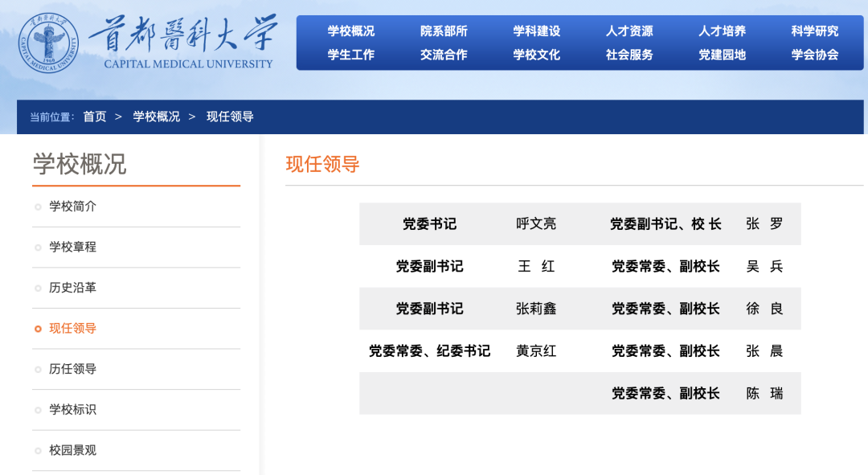Screen dimensions: 868x475
Task: Open 学校简介 in the sidebar
Action: (72, 207)
